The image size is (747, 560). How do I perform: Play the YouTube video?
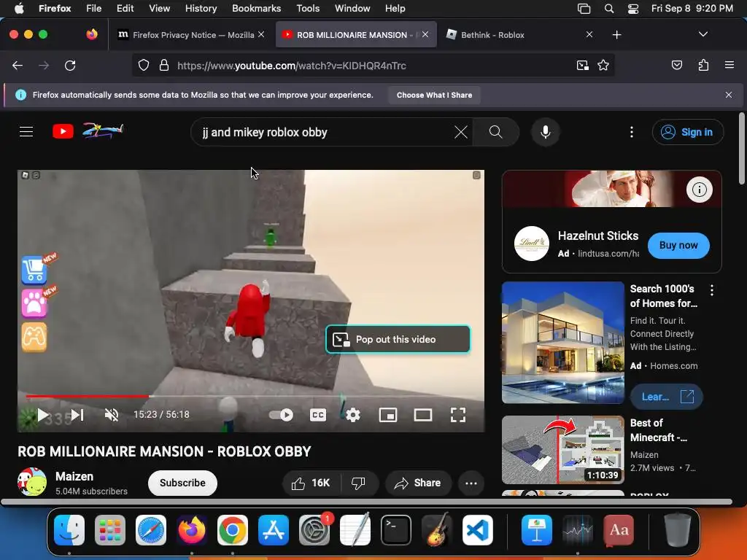43,415
